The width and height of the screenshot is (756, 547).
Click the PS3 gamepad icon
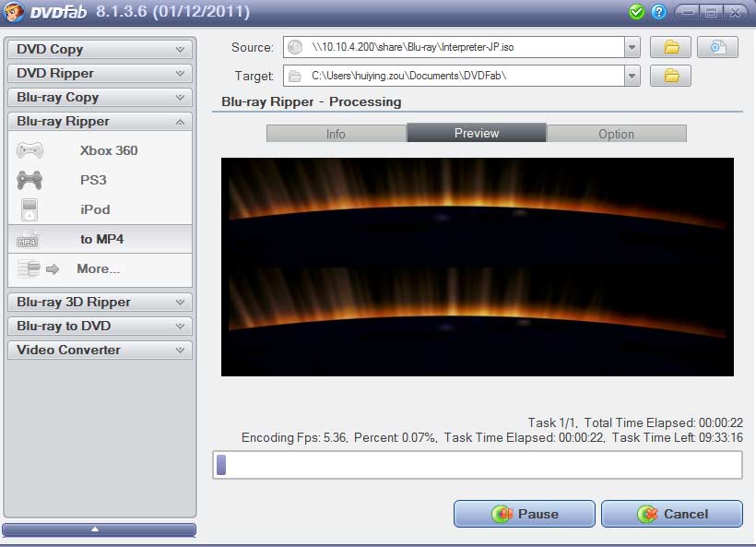point(30,180)
